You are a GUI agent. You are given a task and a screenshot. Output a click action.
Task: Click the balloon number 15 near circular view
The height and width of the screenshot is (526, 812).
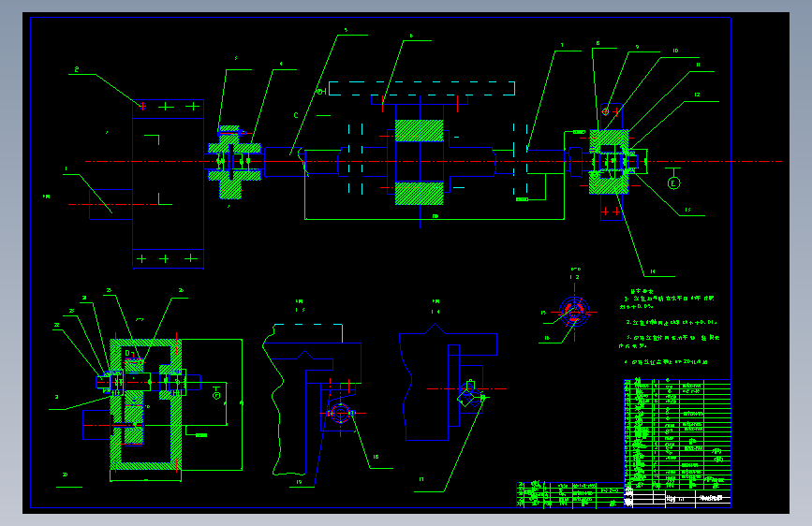point(544,313)
